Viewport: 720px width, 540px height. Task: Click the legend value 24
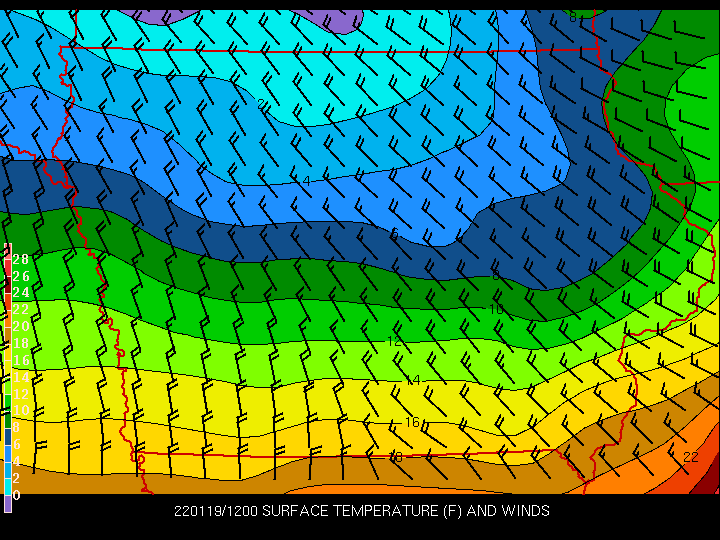(x=21, y=292)
